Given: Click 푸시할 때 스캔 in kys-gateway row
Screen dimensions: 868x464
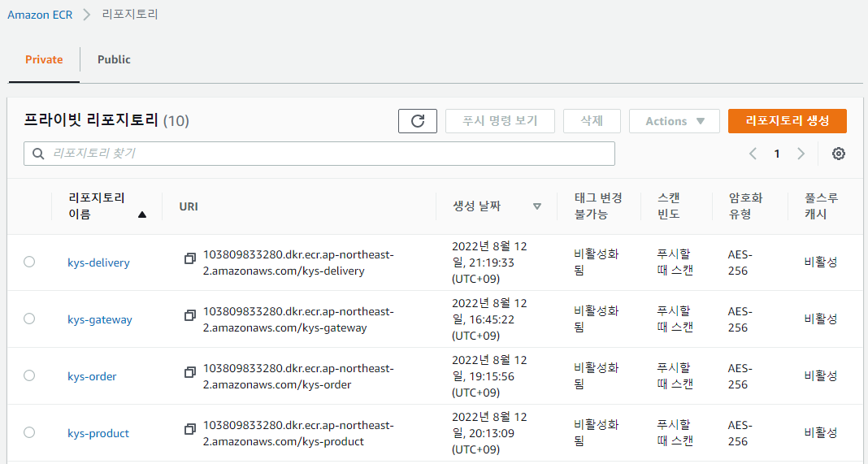Looking at the screenshot, I should coord(675,319).
